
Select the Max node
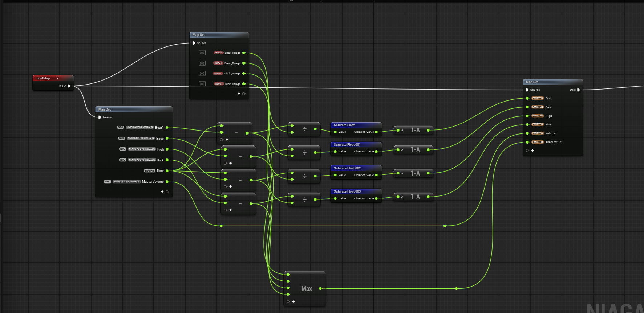pyautogui.click(x=305, y=289)
